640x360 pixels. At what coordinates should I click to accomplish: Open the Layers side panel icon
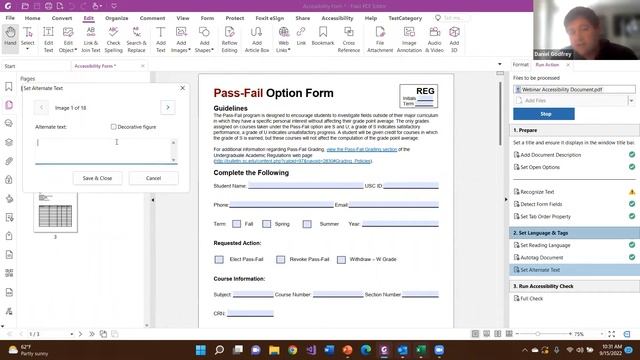pos(9,142)
